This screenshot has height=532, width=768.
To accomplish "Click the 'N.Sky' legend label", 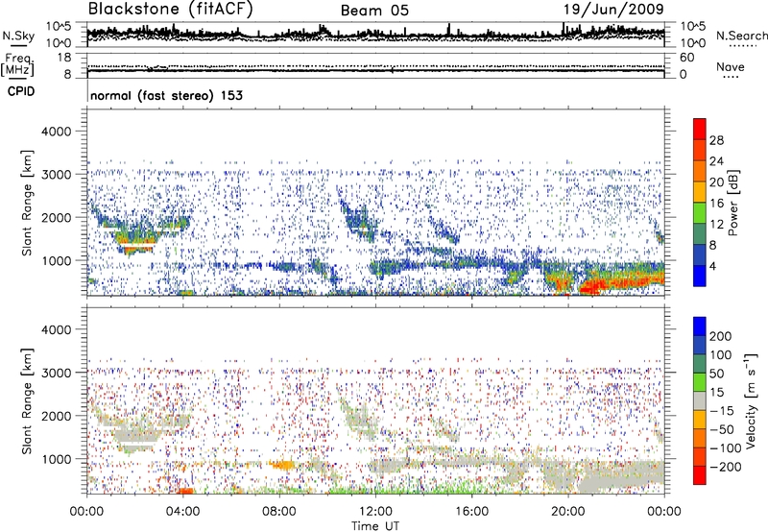I will coord(18,36).
